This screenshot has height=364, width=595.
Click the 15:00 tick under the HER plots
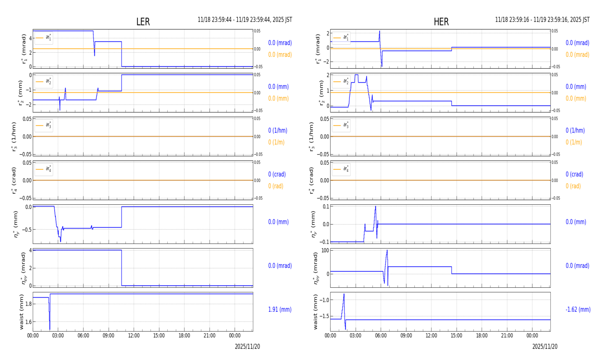click(456, 336)
